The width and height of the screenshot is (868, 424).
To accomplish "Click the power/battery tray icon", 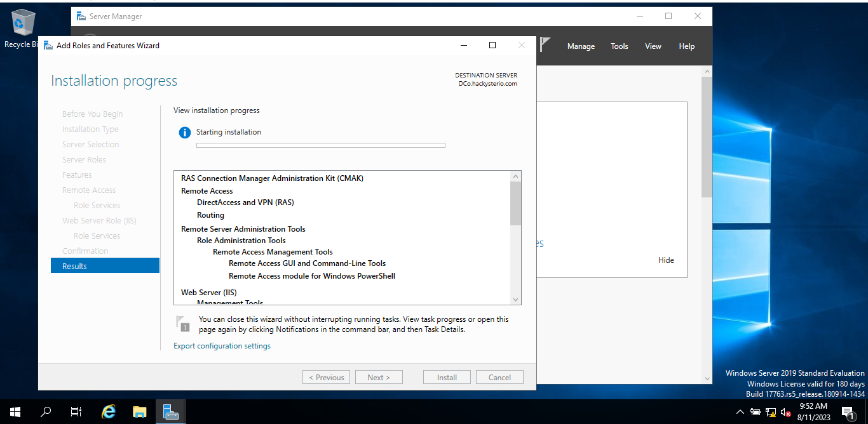I will click(x=756, y=412).
